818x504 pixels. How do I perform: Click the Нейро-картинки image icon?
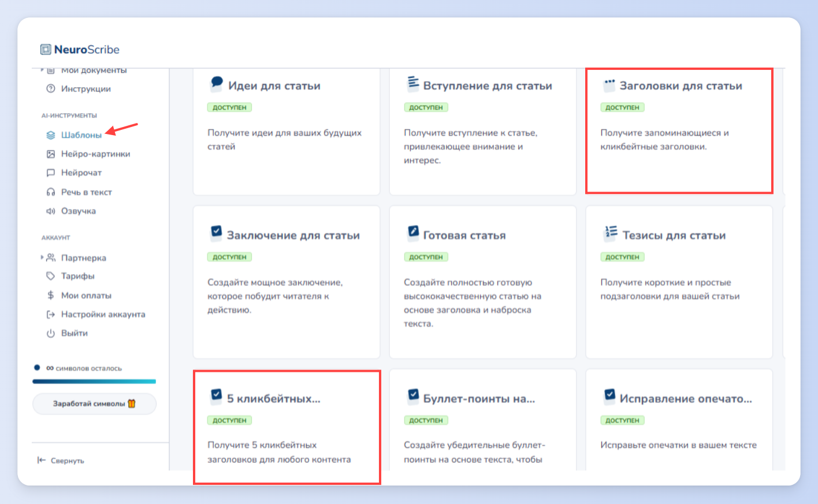click(x=51, y=154)
